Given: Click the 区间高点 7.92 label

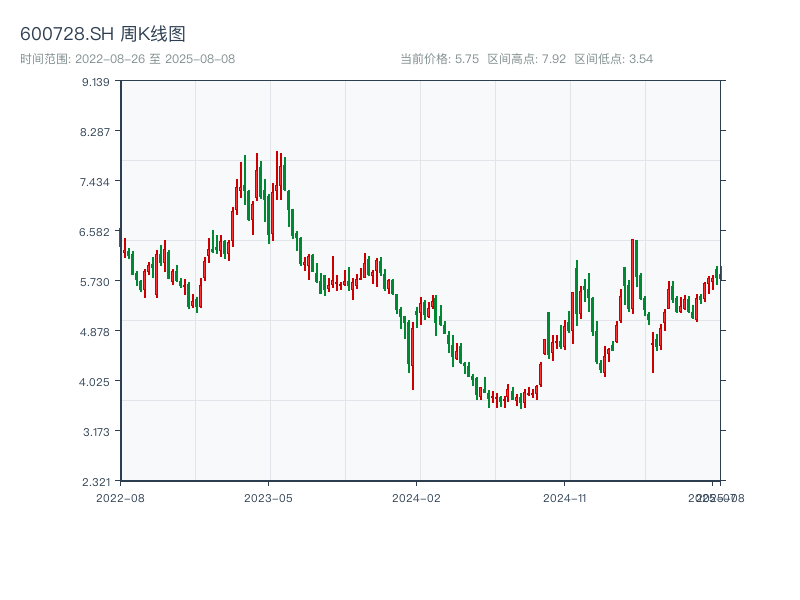Looking at the screenshot, I should coord(526,59).
